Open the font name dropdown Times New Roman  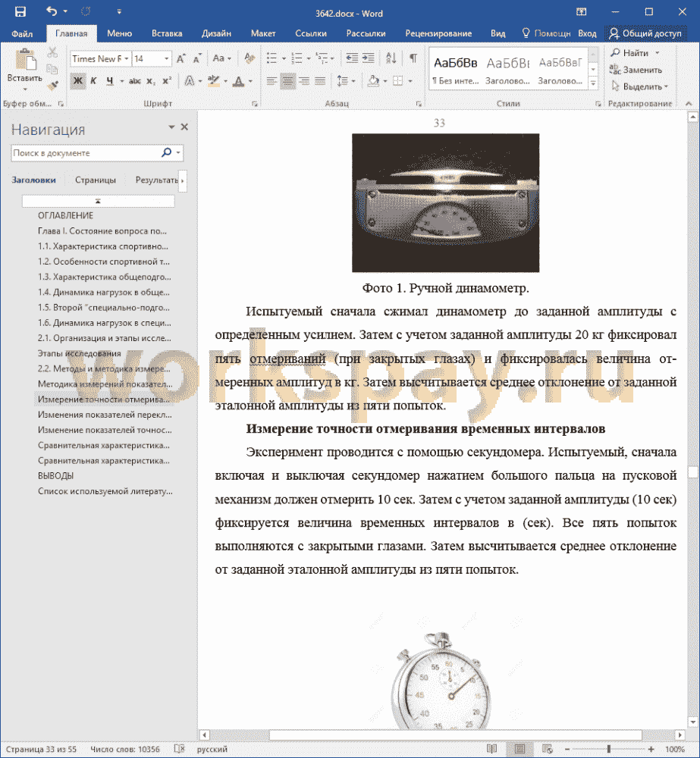click(x=127, y=59)
